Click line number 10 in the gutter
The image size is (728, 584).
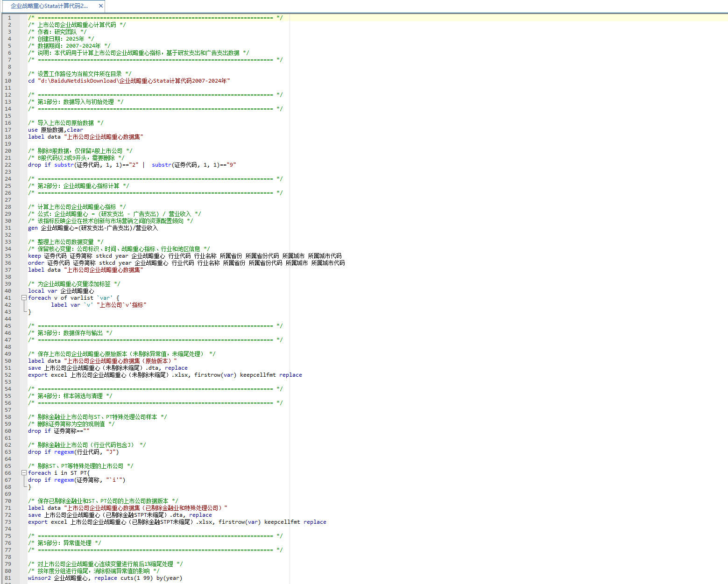8,81
